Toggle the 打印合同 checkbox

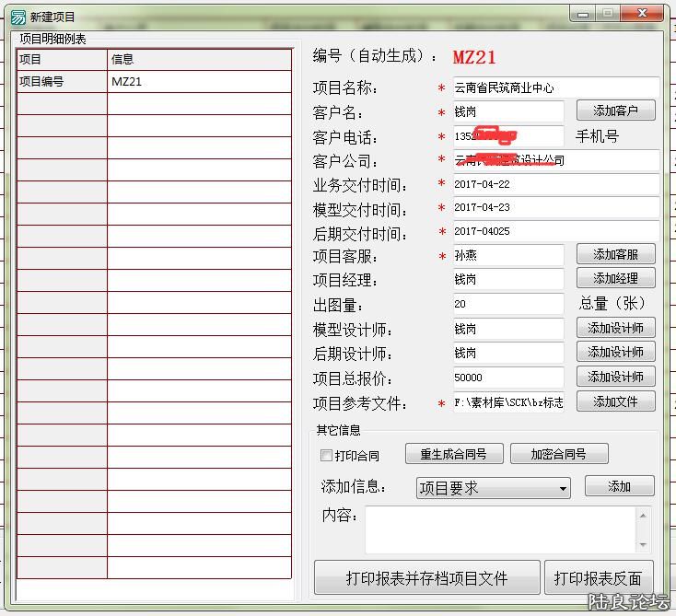[326, 455]
